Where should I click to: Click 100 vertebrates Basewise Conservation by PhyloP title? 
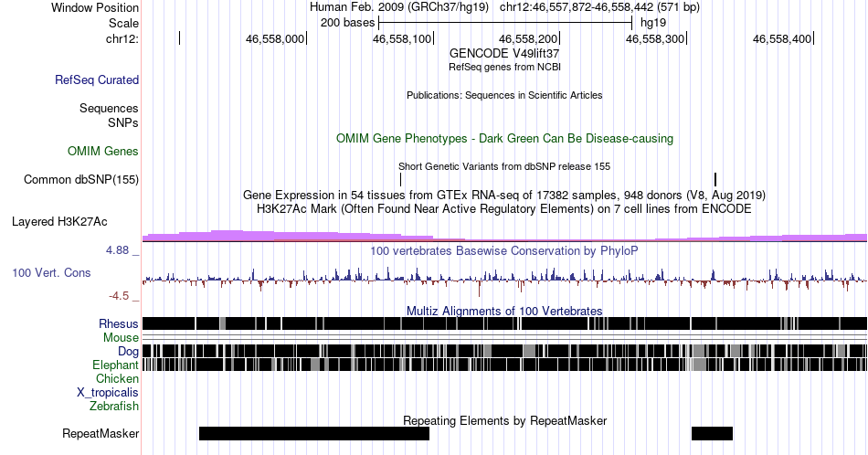tap(504, 250)
